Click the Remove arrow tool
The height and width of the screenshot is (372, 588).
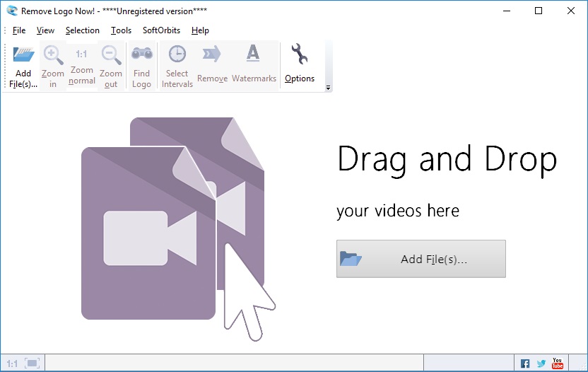[212, 66]
